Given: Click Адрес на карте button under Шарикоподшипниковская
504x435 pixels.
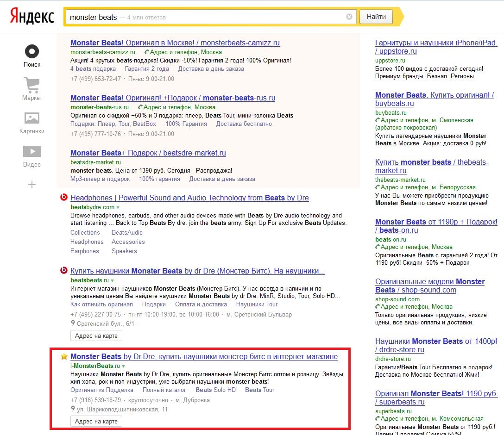Looking at the screenshot, I should tap(96, 421).
